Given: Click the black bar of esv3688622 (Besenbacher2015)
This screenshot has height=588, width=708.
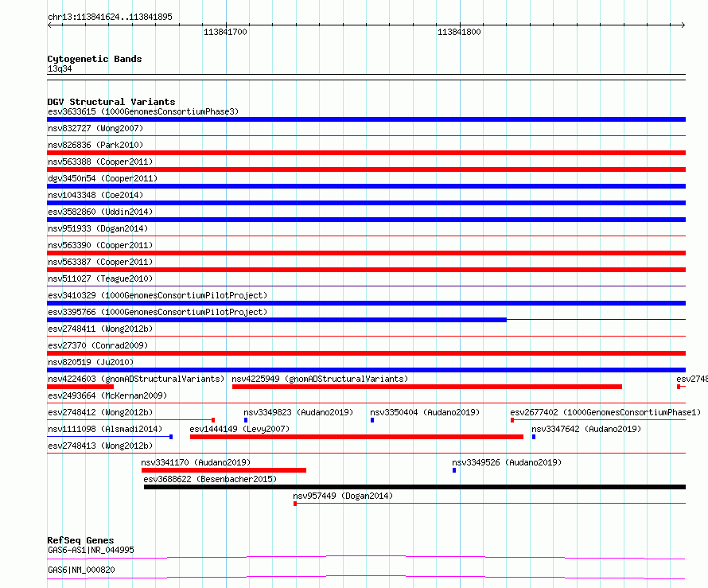Looking at the screenshot, I should pos(414,487).
